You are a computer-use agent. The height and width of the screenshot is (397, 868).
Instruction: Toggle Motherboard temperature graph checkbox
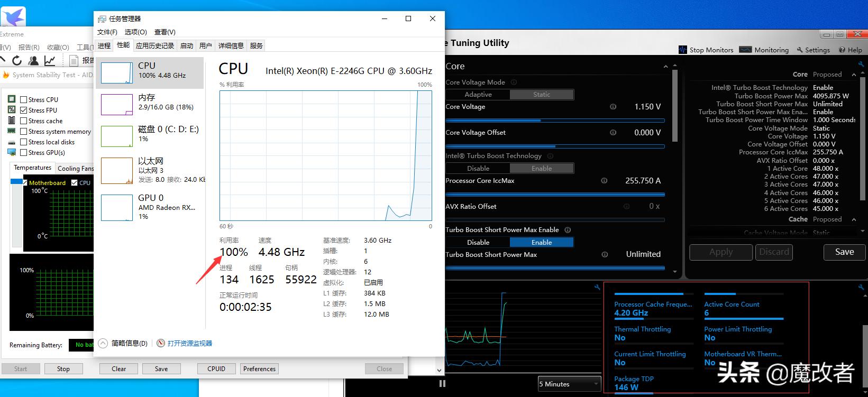(24, 182)
